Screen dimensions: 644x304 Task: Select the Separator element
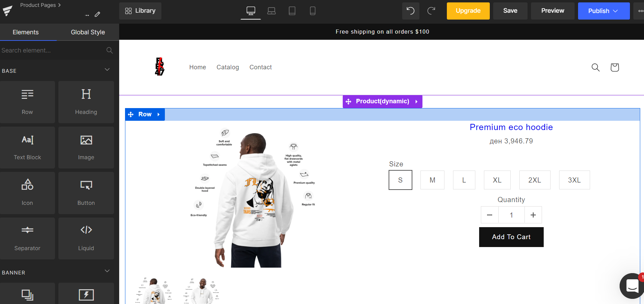[27, 238]
